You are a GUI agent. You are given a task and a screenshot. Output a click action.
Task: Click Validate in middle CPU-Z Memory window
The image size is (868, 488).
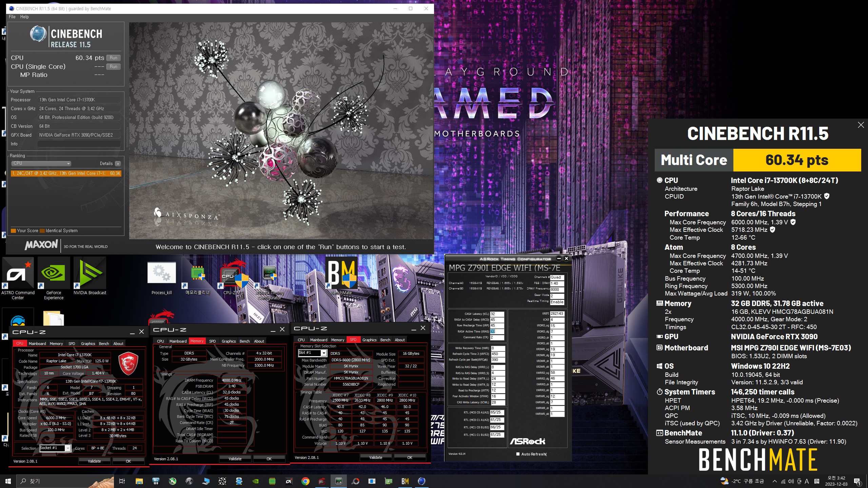(x=235, y=459)
